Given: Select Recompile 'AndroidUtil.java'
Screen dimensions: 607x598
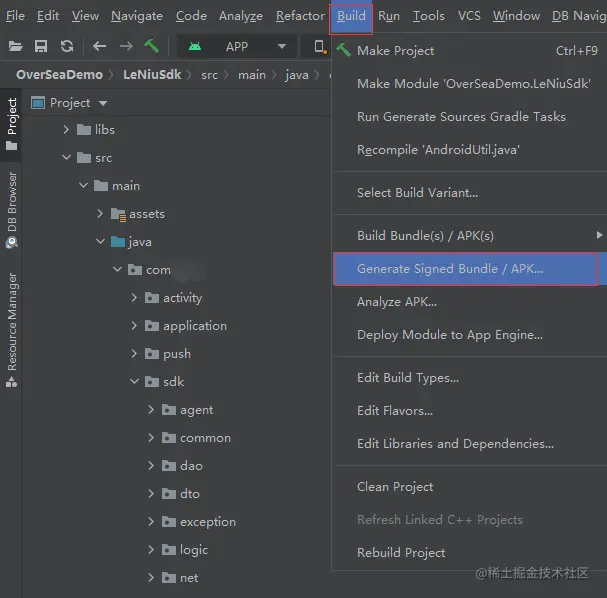Looking at the screenshot, I should (x=470, y=149).
